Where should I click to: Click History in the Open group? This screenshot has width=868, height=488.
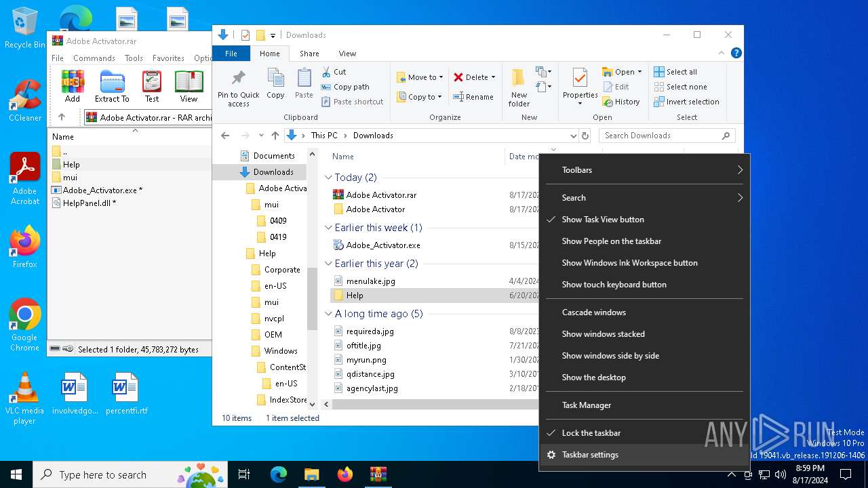620,102
